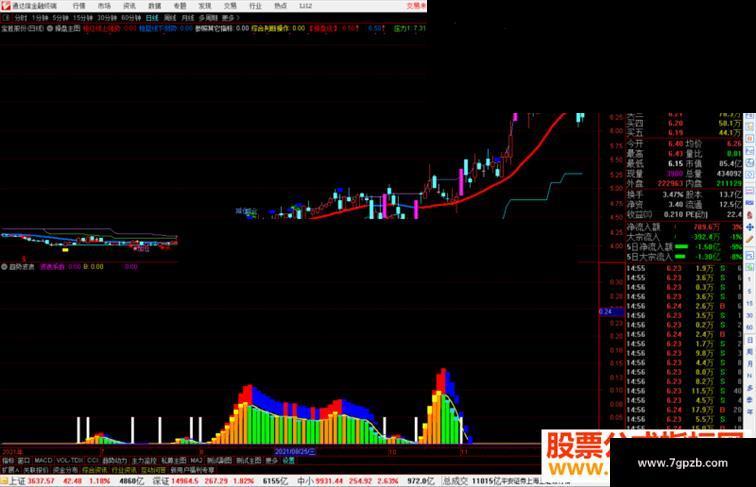The width and height of the screenshot is (756, 487).
Task: Click the red figure icon in sidebar
Action: pyautogui.click(x=750, y=215)
